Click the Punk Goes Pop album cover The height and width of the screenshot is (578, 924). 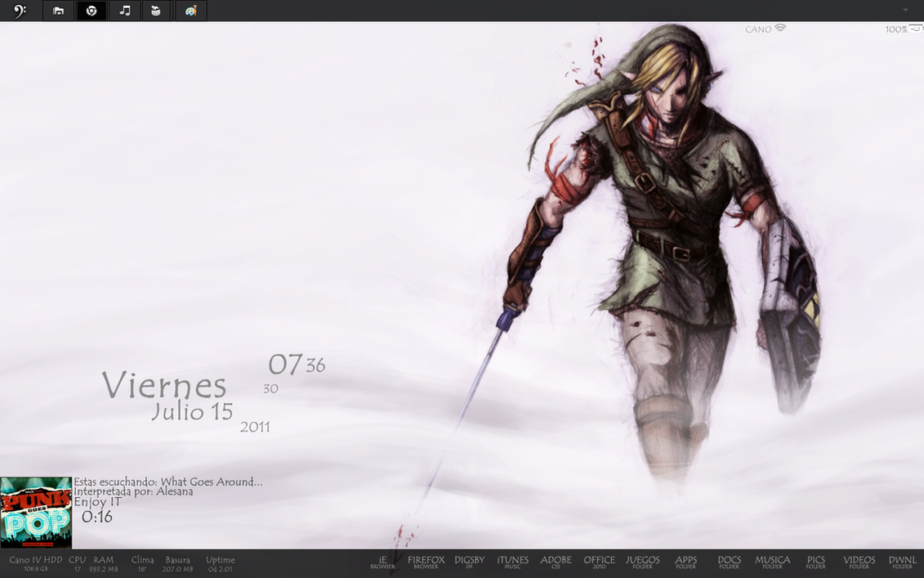(x=36, y=513)
